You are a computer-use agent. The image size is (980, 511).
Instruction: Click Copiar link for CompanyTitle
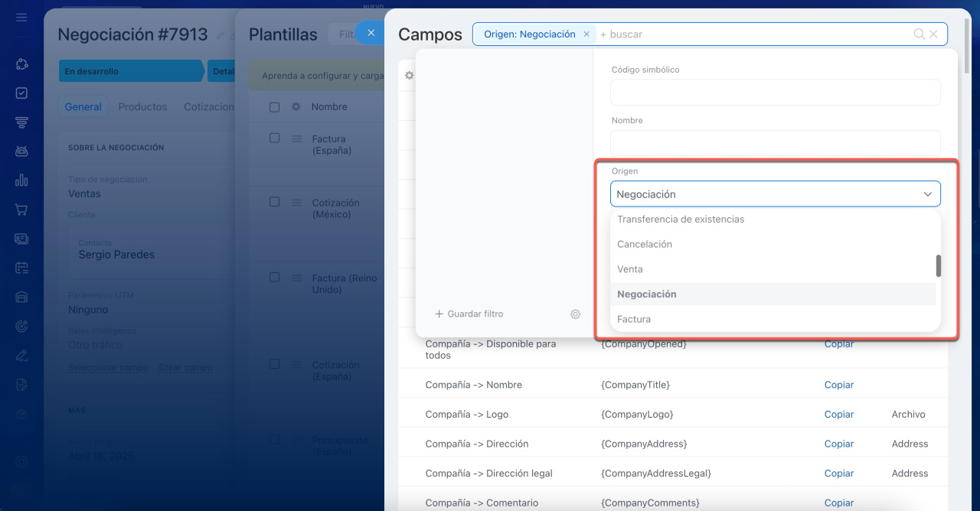coord(838,385)
